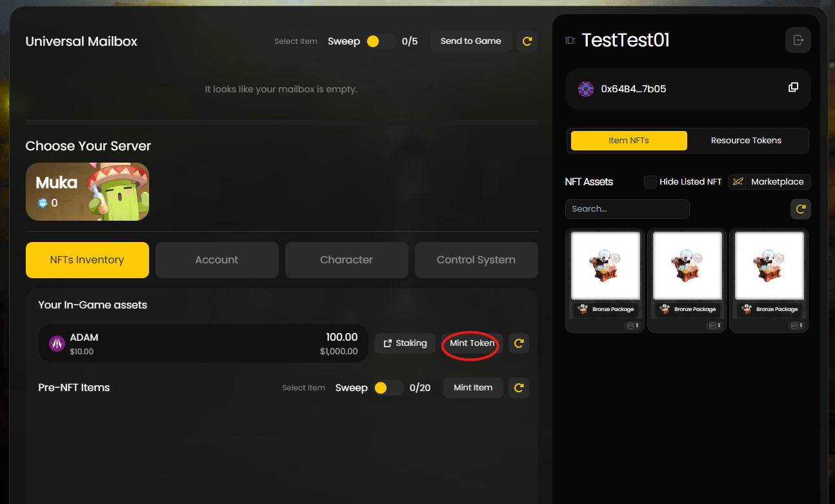Click the Send to Game button
This screenshot has height=504, width=835.
pyautogui.click(x=470, y=41)
